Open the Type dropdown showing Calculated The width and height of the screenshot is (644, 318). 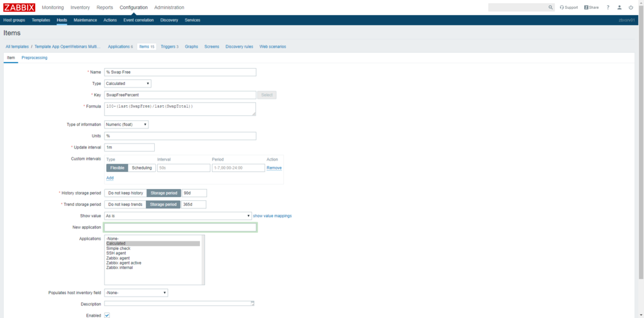tap(128, 83)
